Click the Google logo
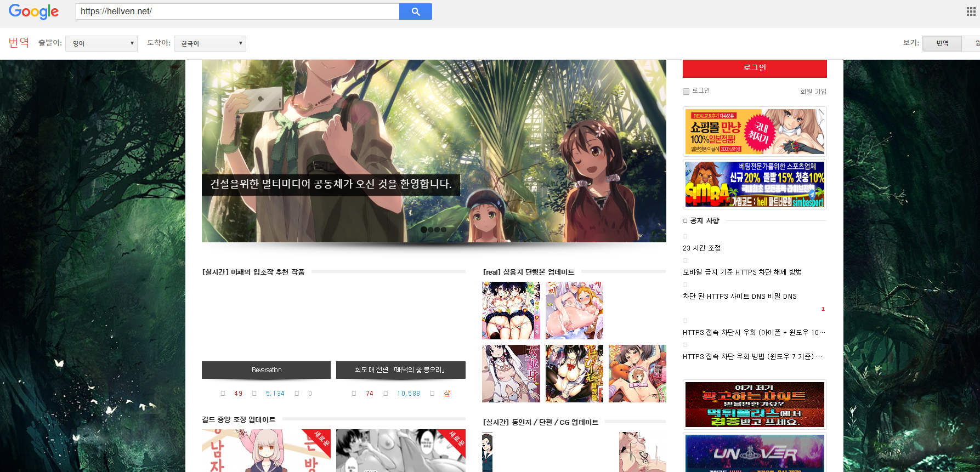 pyautogui.click(x=33, y=12)
